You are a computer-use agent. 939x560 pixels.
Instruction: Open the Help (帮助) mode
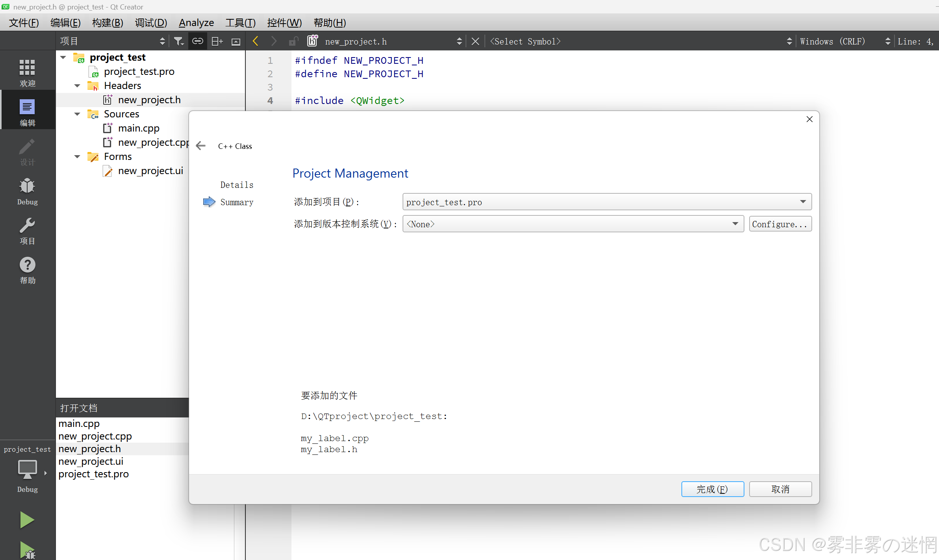[x=27, y=270]
